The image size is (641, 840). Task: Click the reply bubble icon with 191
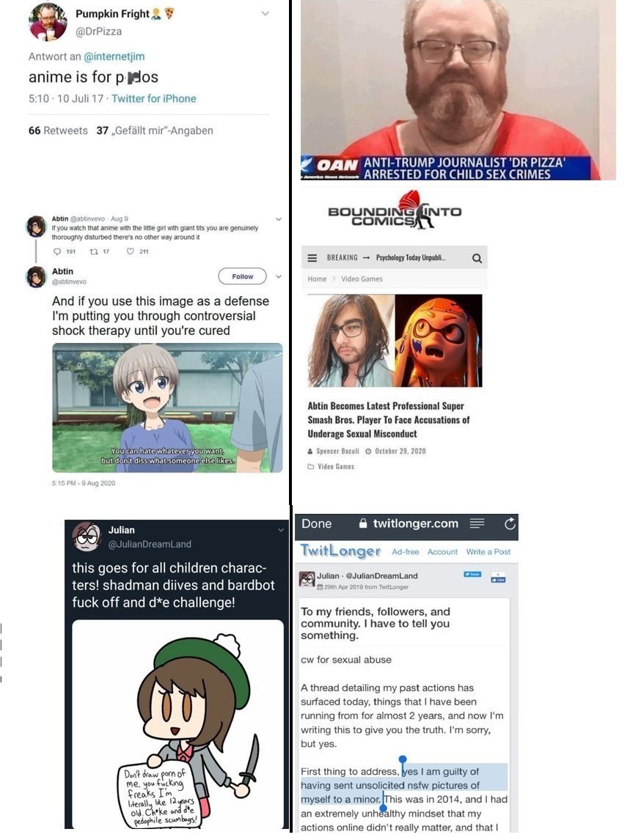pyautogui.click(x=57, y=251)
